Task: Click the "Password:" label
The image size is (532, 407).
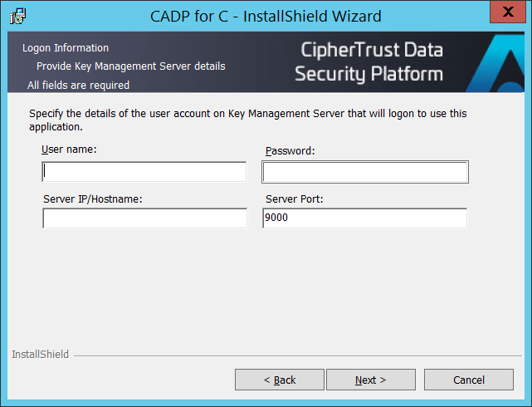Action: tap(290, 151)
